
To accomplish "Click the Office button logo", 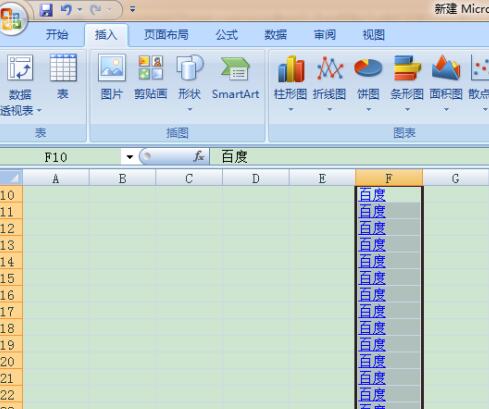I will pyautogui.click(x=11, y=18).
